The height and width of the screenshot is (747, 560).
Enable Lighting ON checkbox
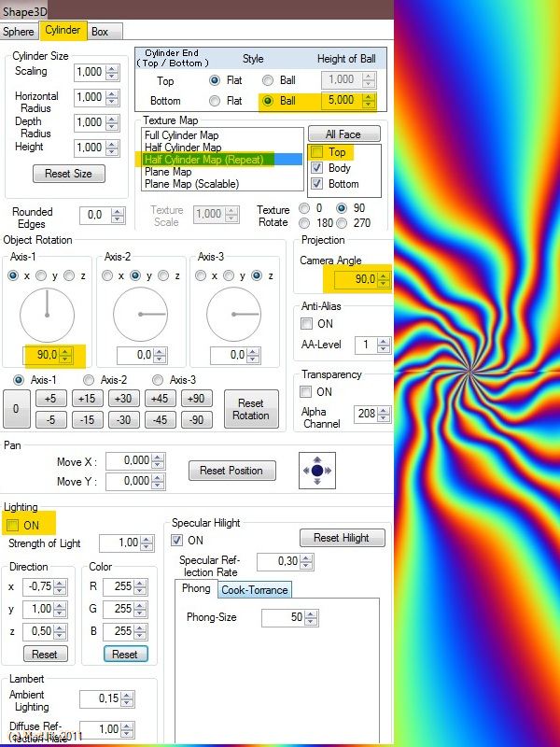pos(13,525)
